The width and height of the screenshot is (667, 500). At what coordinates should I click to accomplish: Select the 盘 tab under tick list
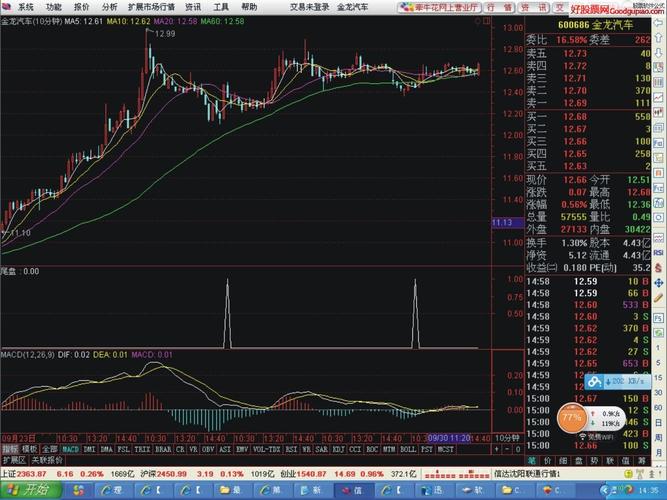pos(579,460)
